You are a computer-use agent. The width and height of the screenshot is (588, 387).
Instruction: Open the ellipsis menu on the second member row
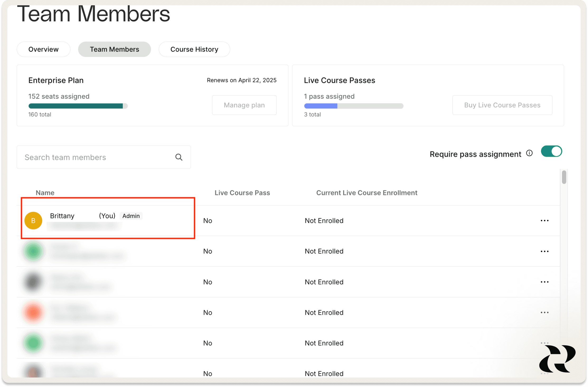click(545, 251)
